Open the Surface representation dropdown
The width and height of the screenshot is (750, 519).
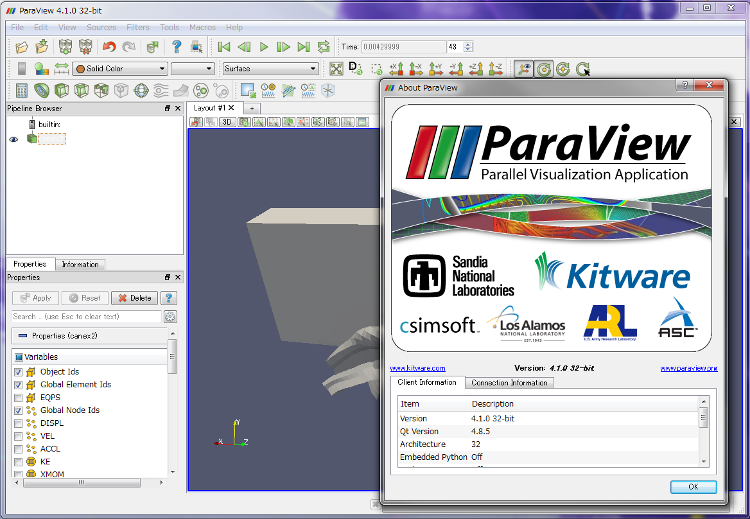pos(270,69)
